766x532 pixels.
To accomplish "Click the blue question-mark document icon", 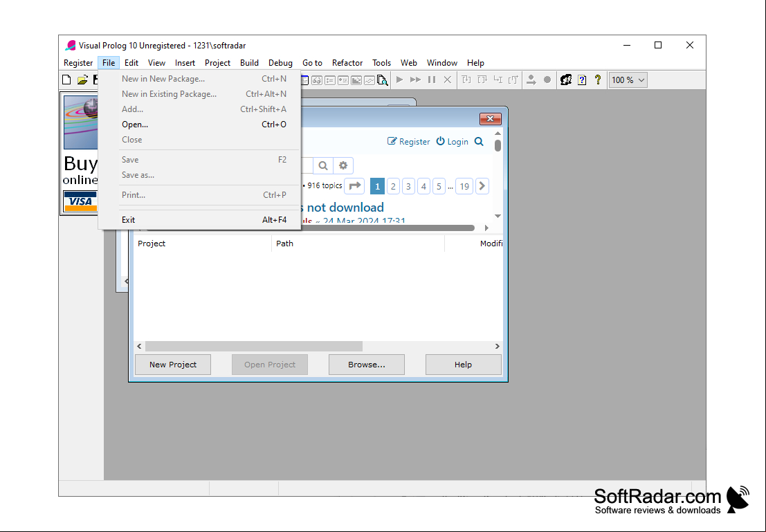I will pos(582,80).
